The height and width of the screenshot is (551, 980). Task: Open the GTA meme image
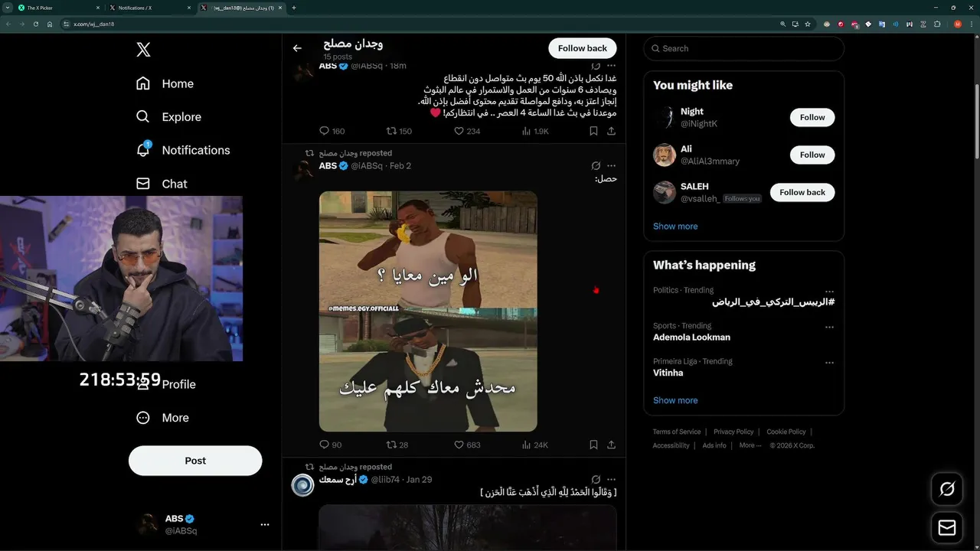coord(428,311)
